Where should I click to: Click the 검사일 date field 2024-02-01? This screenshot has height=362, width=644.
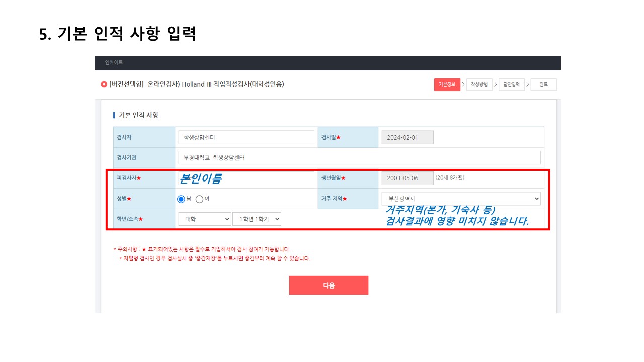(408, 137)
